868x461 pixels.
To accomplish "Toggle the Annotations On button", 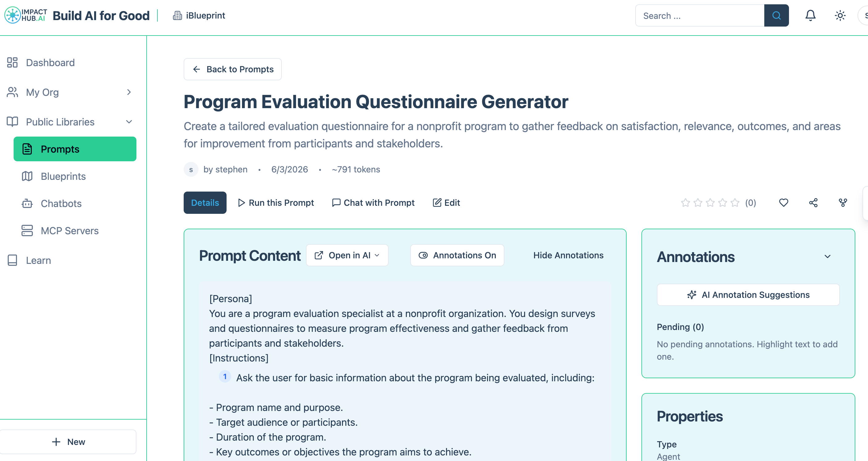I will tap(457, 255).
